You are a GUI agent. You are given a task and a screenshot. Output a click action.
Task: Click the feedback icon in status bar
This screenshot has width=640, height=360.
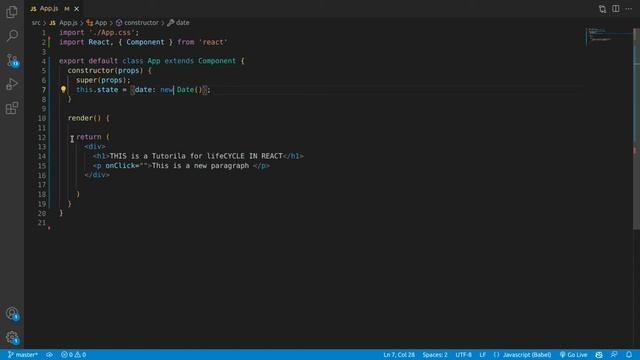click(x=614, y=355)
